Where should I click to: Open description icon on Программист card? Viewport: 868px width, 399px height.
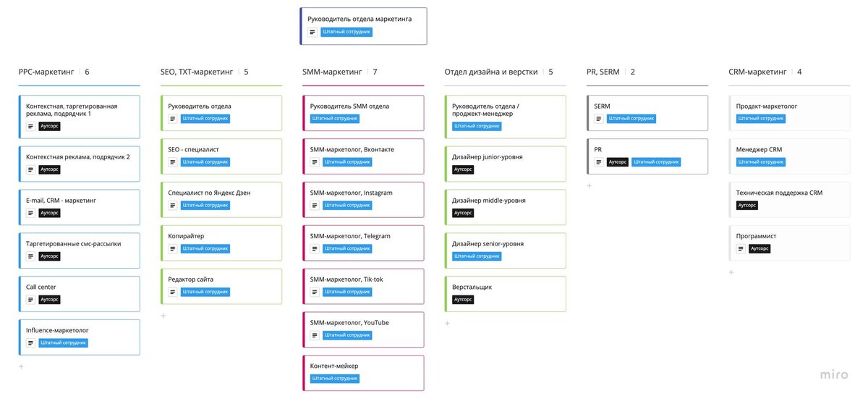741,248
